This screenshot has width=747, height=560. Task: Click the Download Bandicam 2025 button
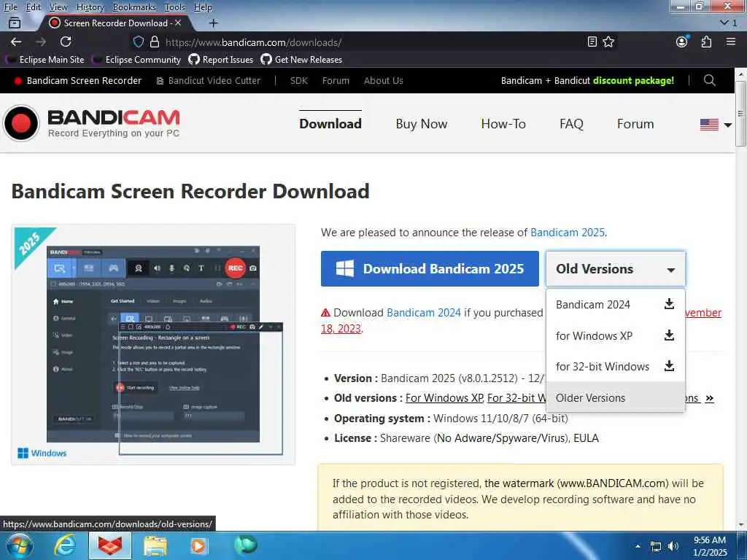pyautogui.click(x=430, y=268)
